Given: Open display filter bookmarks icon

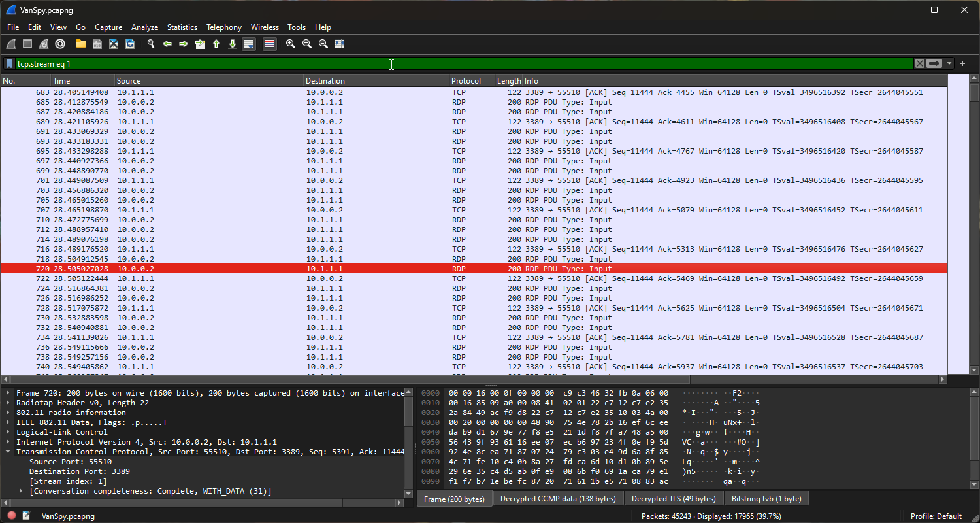Looking at the screenshot, I should pos(9,63).
